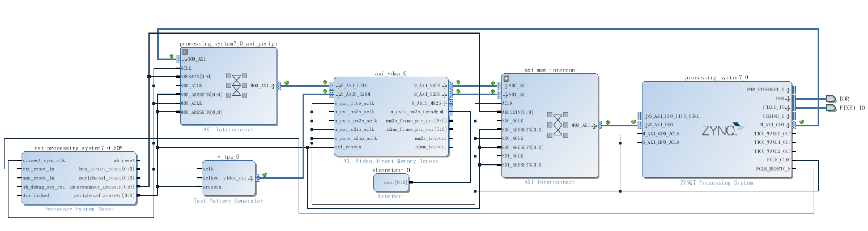The width and height of the screenshot is (868, 231).
Task: Select the FIXED_IO external port symbol
Action: [x=831, y=108]
